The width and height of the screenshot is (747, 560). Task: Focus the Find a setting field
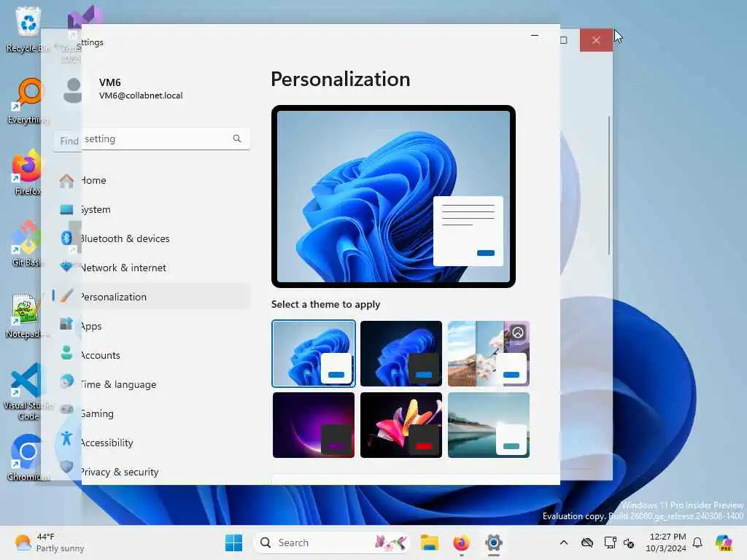[x=152, y=139]
